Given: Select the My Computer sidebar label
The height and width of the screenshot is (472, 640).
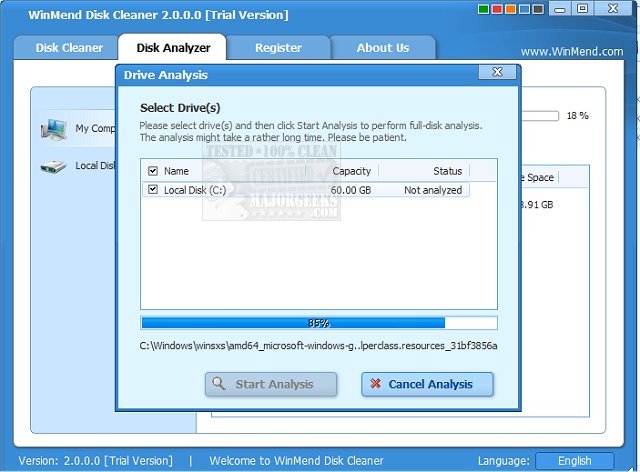Looking at the screenshot, I should pos(96,129).
